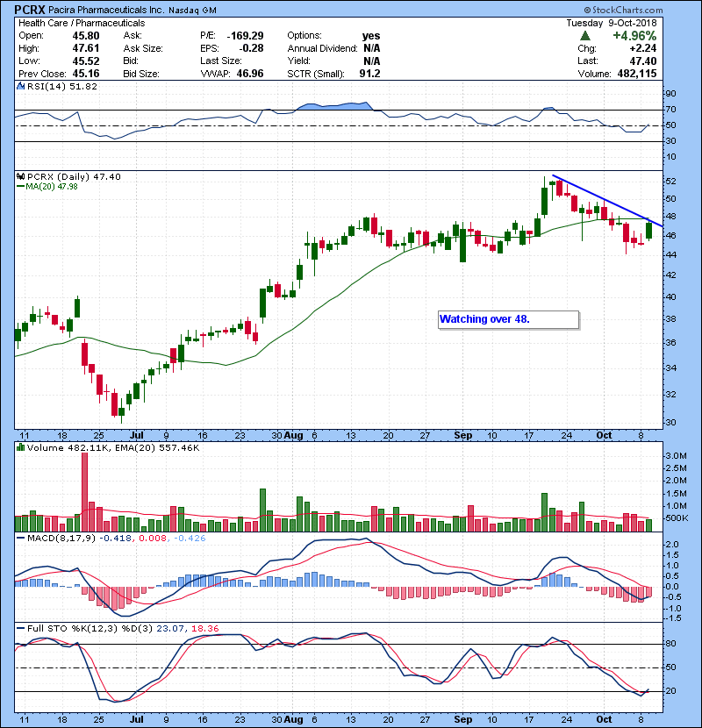Click the volume bars icon beside Volume legend
The height and width of the screenshot is (728, 702).
coord(20,447)
